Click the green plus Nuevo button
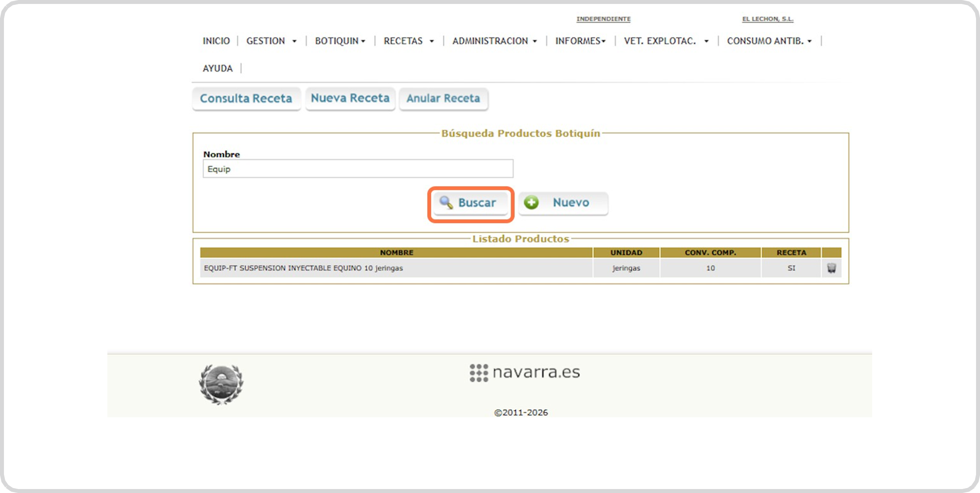The image size is (980, 493). [563, 203]
